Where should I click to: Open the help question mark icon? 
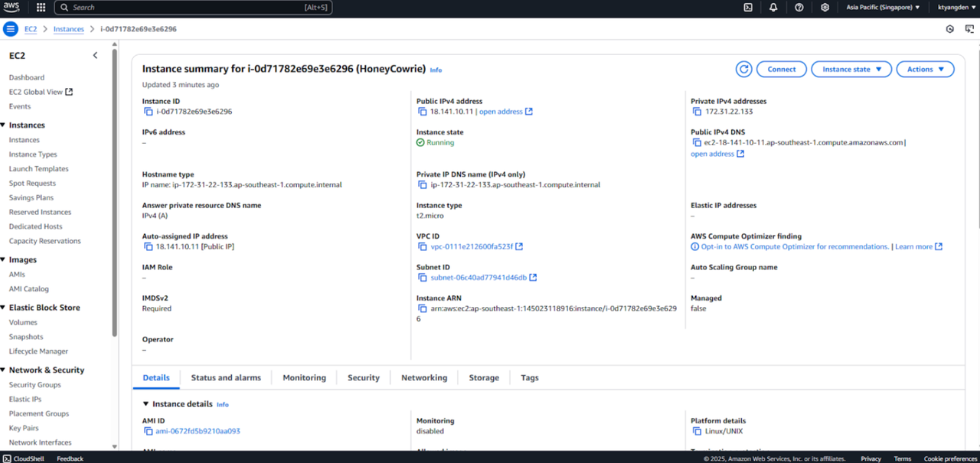(799, 8)
